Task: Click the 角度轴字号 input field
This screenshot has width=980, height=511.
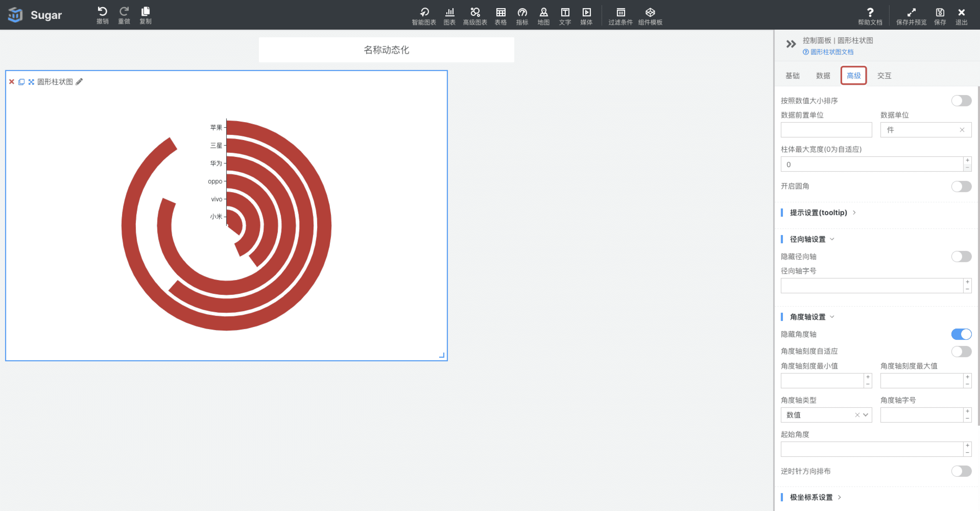Action: pos(922,415)
